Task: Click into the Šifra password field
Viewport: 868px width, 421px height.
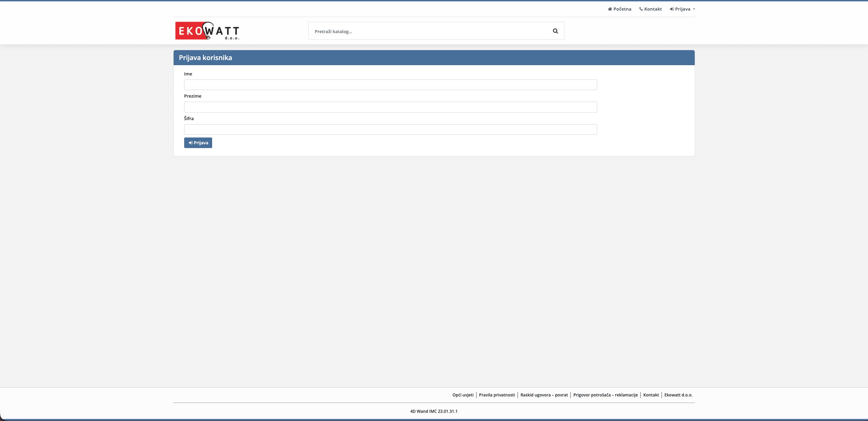Action: tap(391, 129)
